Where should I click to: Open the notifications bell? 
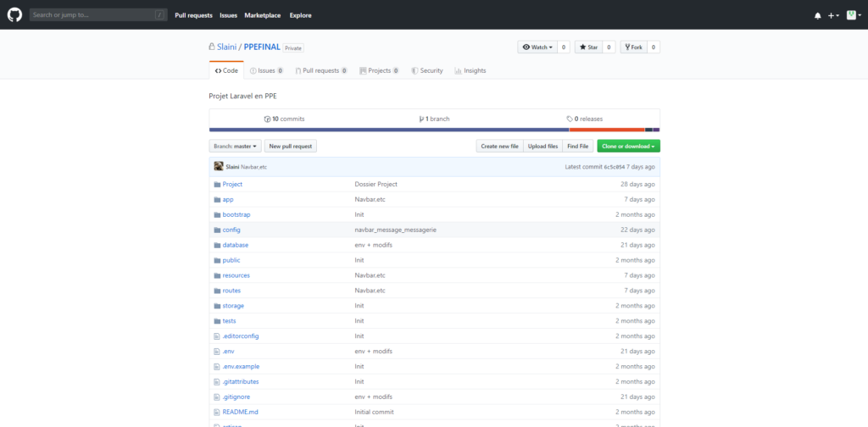pyautogui.click(x=818, y=15)
